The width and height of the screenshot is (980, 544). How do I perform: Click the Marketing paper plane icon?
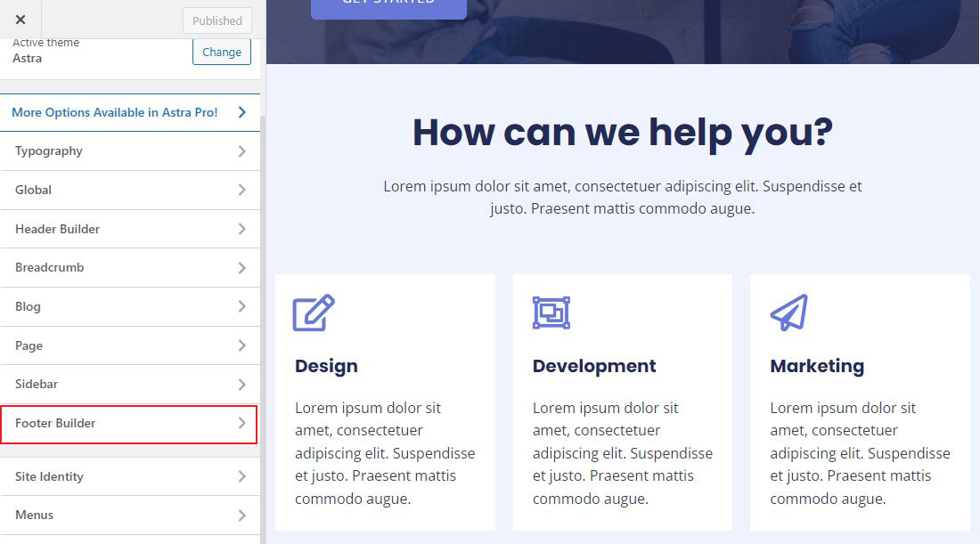[x=789, y=313]
